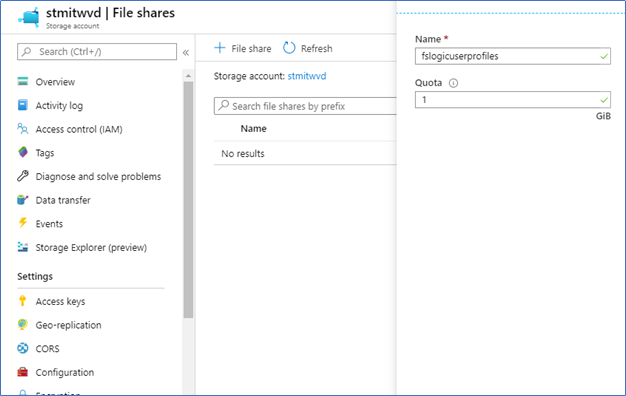
Task: Click the Storage Explorer (preview) icon
Action: (23, 247)
